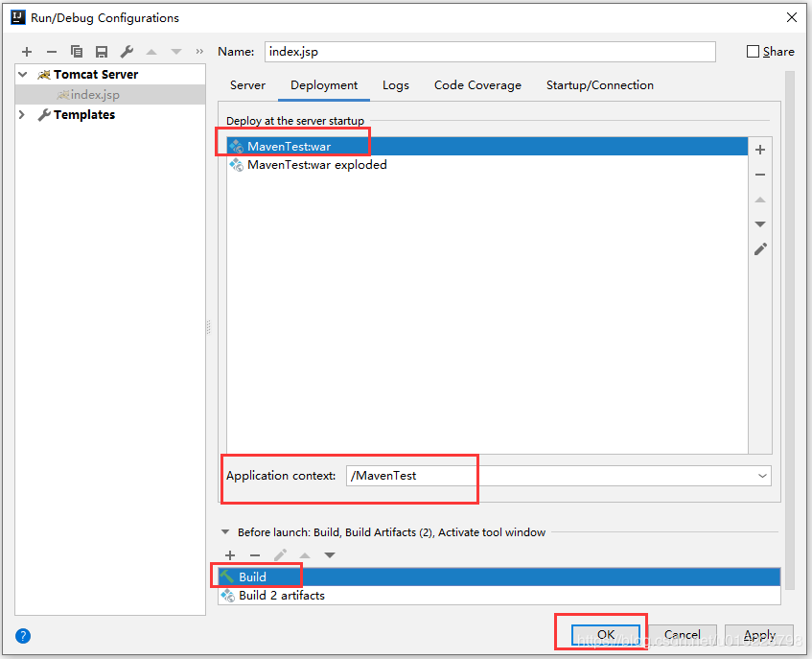Select the Build launch task row

499,577
